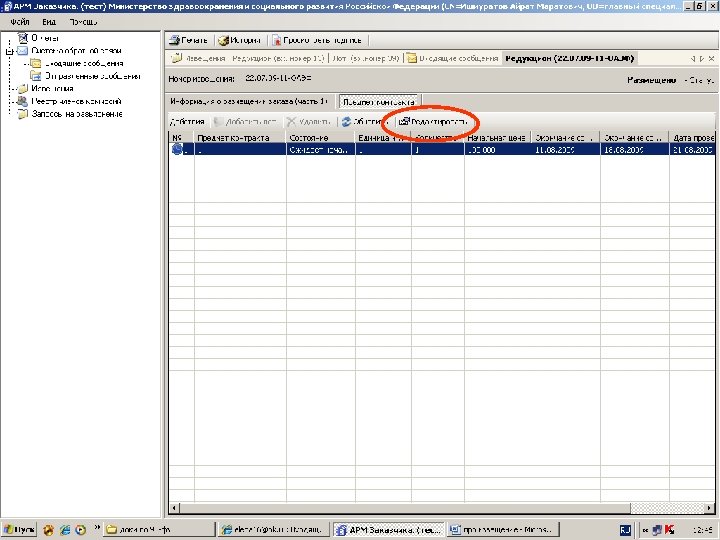
Task: Click the left arrow to scroll tabs
Action: click(692, 59)
